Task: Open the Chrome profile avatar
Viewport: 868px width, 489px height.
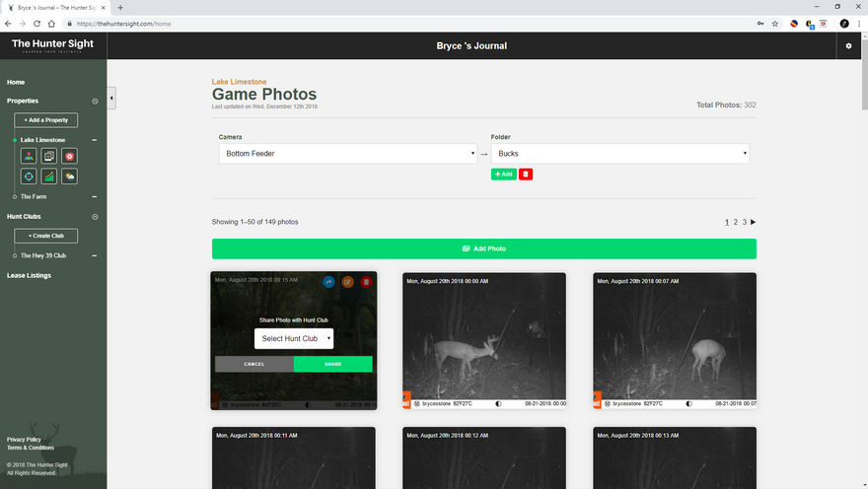Action: click(x=844, y=24)
